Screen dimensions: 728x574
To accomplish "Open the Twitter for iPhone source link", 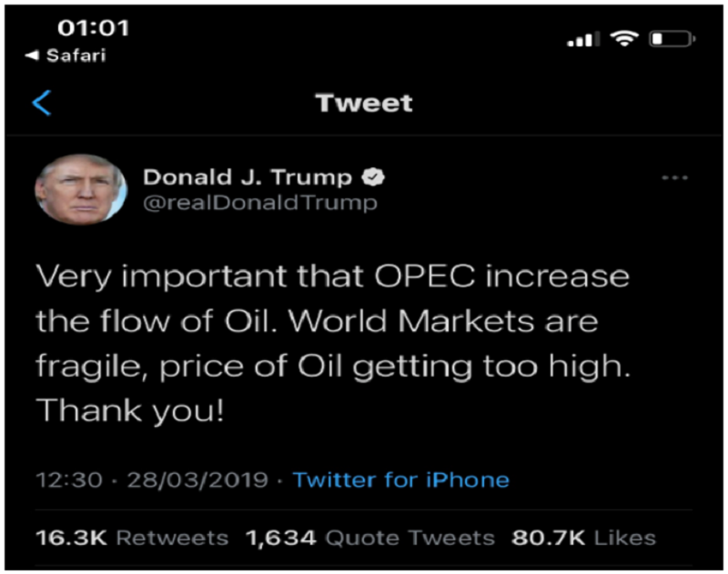I will [x=400, y=479].
